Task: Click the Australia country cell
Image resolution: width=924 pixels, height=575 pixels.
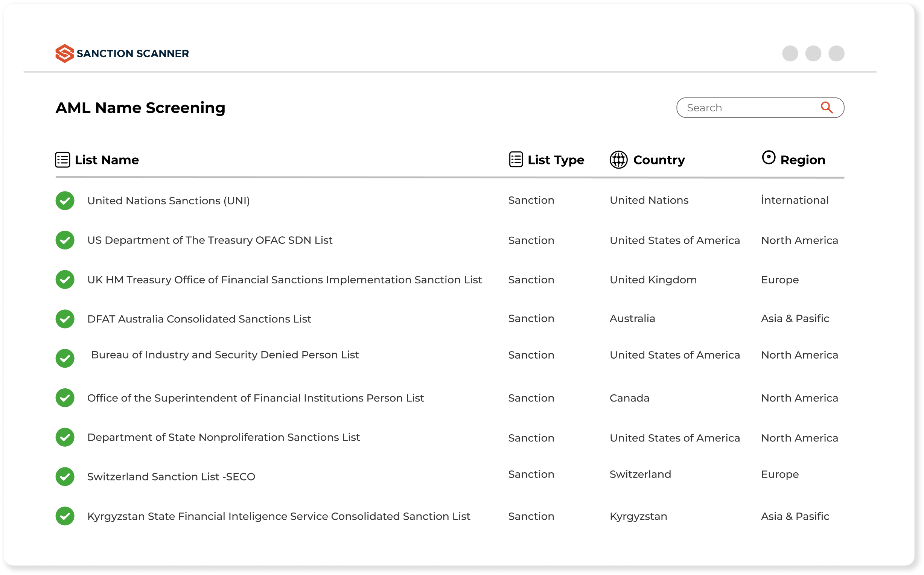Action: coord(632,318)
